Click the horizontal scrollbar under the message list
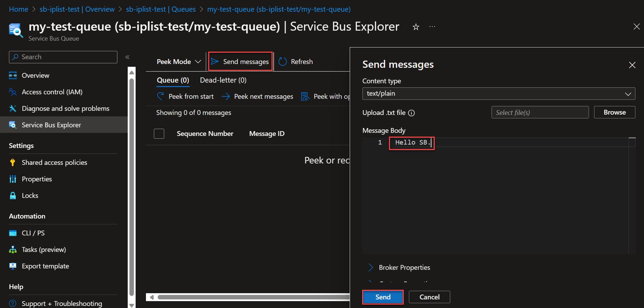Viewport: 644px width, 308px height. [253, 297]
